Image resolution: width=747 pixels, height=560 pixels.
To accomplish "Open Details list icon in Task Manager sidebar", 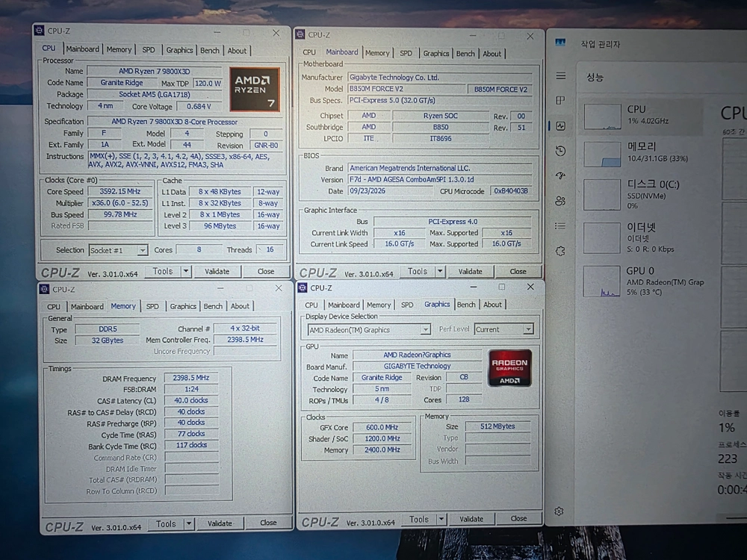I will coord(560,225).
